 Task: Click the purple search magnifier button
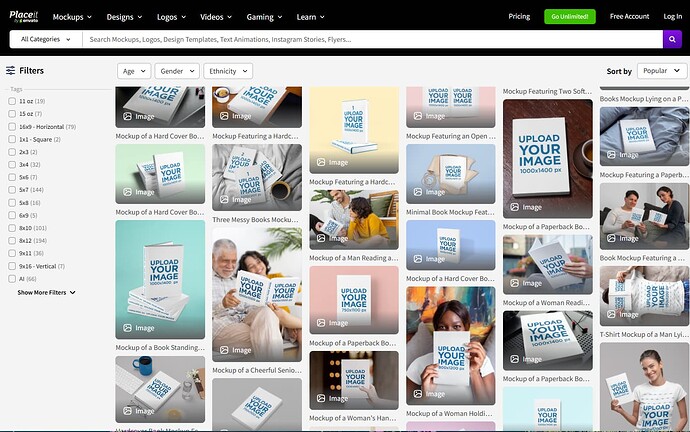(x=672, y=39)
